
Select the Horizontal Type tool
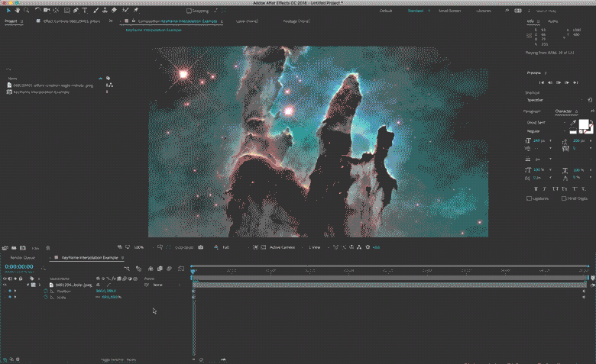(x=84, y=11)
